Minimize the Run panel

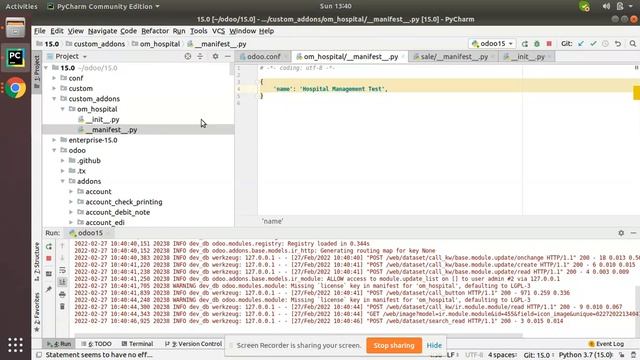pos(633,233)
